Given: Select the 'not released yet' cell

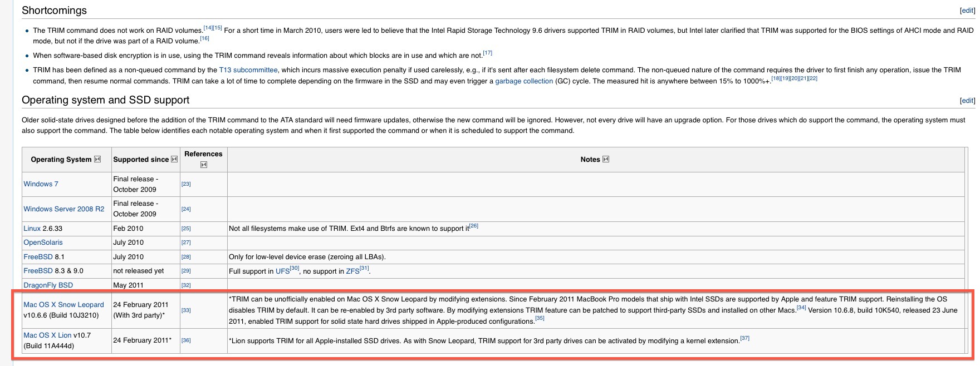Looking at the screenshot, I should point(139,271).
